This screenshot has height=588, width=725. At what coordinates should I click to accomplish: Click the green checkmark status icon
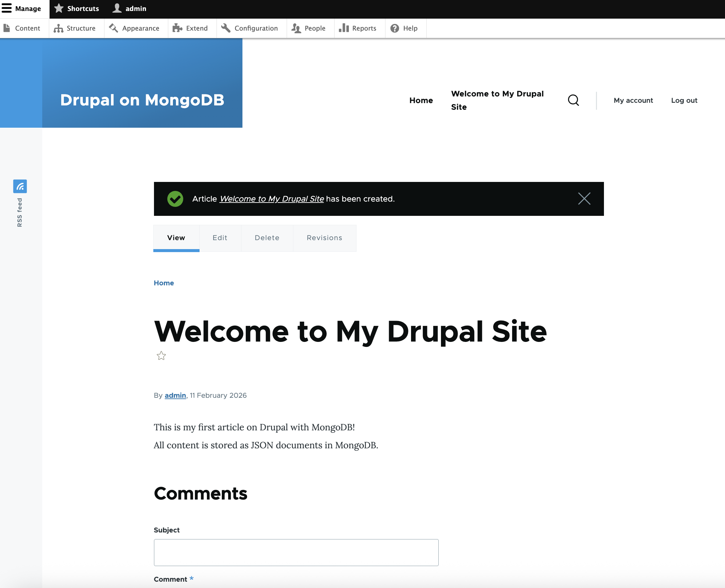point(175,199)
